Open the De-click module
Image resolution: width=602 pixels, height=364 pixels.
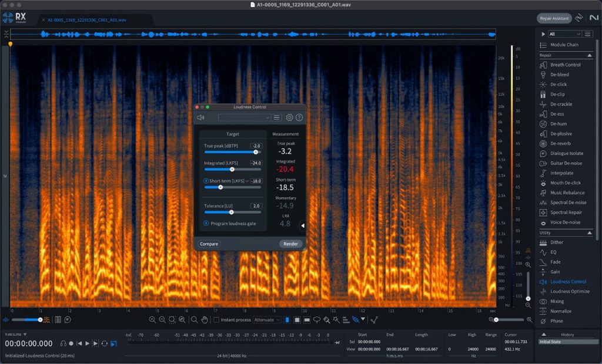558,85
